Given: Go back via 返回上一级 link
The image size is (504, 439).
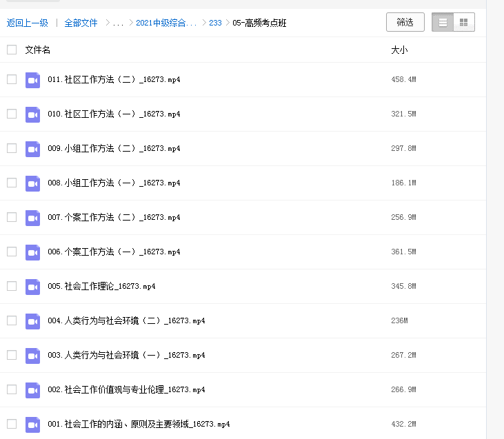Looking at the screenshot, I should (28, 23).
